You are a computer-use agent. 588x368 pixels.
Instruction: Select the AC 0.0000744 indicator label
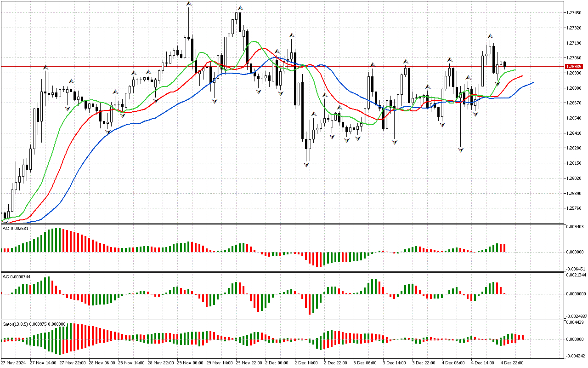(16, 276)
